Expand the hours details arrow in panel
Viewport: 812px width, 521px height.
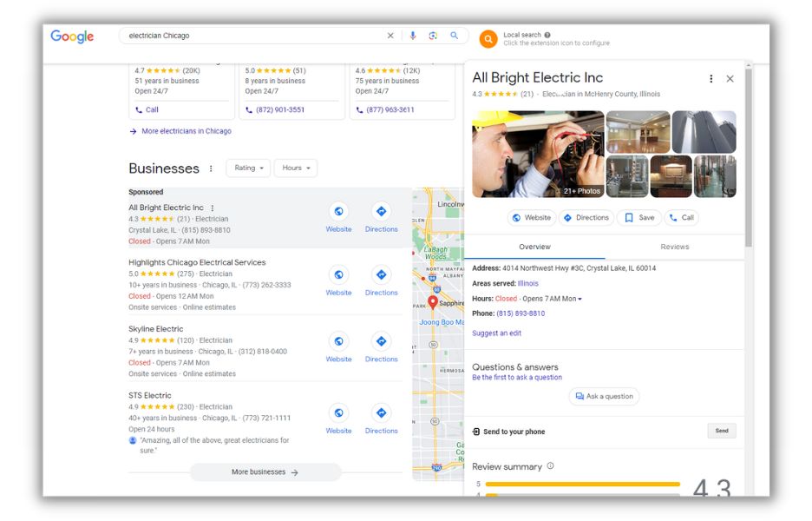580,299
